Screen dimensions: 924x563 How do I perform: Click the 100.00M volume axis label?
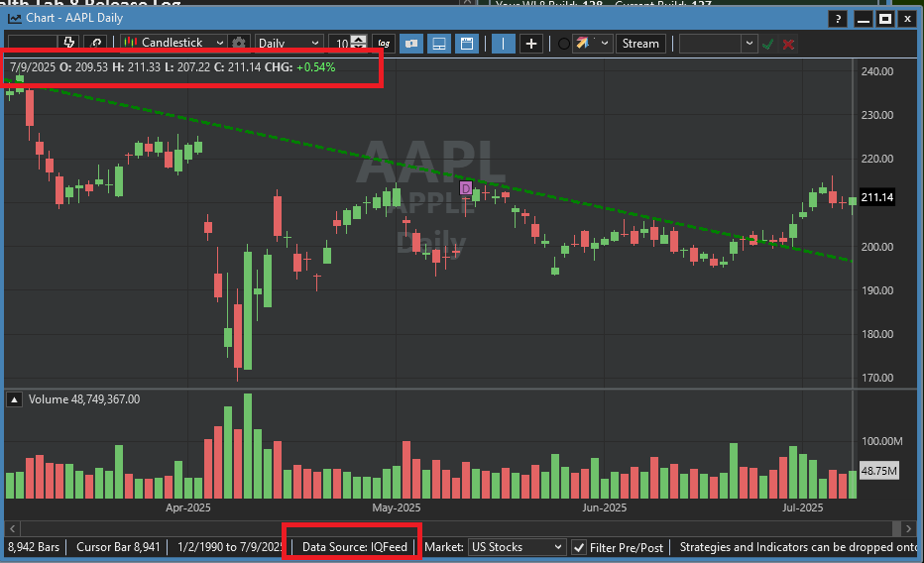pos(881,441)
